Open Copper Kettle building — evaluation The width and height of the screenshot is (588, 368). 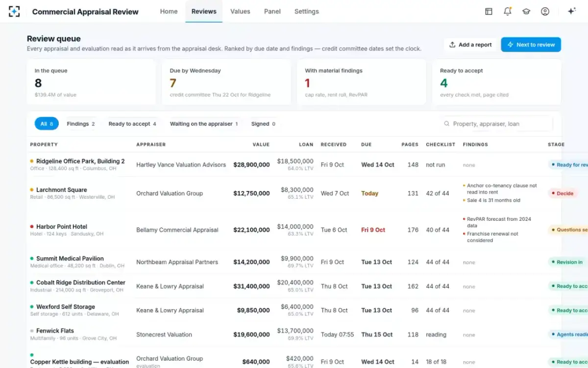79,362
